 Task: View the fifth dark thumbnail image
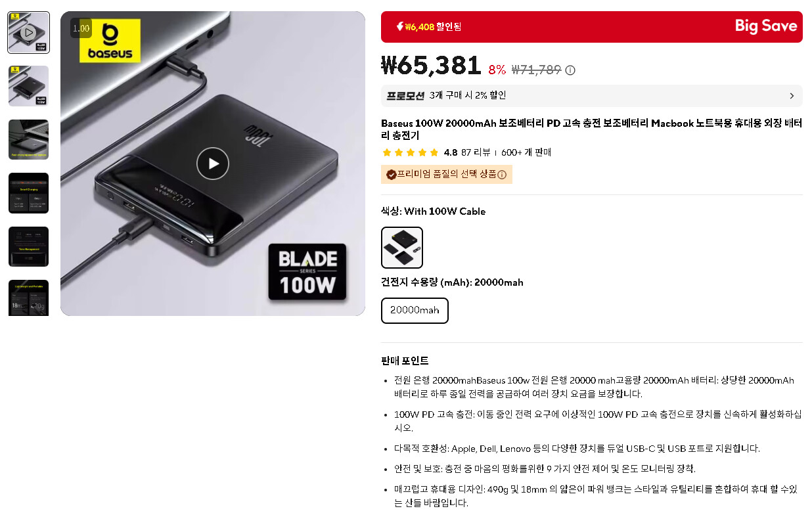[x=28, y=247]
